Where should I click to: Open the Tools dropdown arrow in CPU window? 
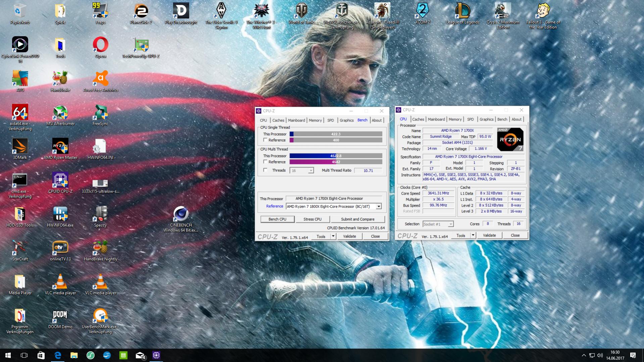(x=473, y=236)
